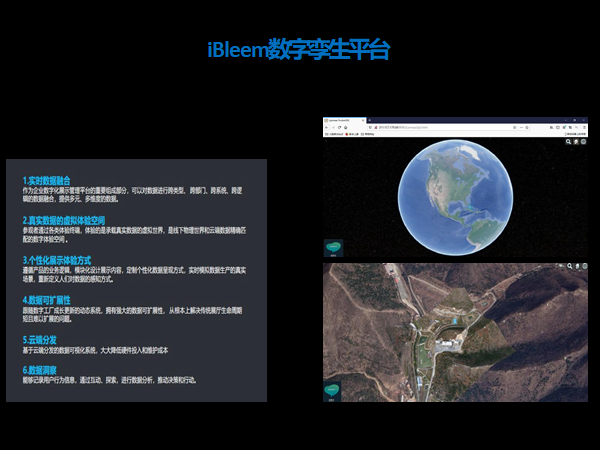Viewport: 600px width, 450px height.
Task: Click the browser reload icon
Action: coord(341,129)
